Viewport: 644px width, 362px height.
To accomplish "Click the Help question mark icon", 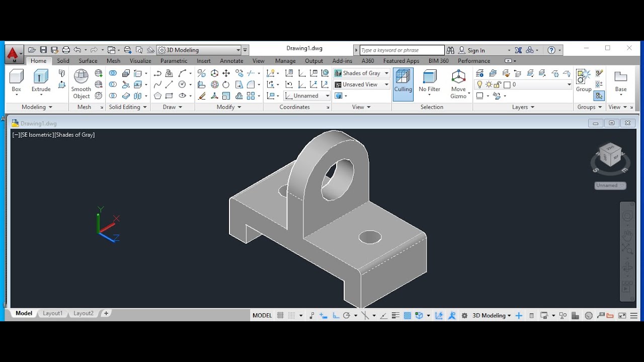I will point(551,50).
